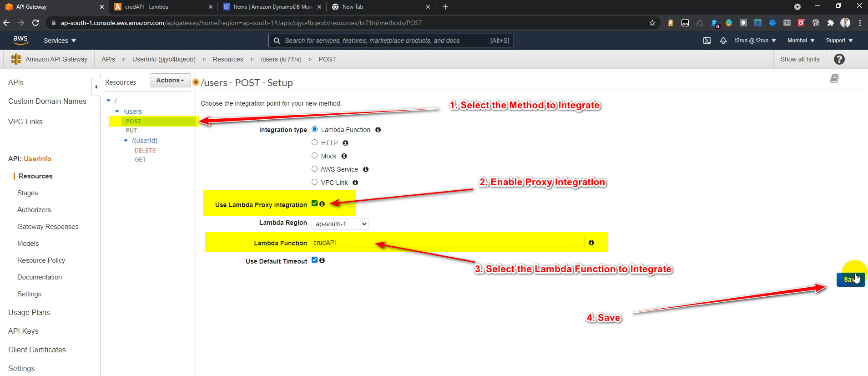Select VPC Link integration type
This screenshot has width=868, height=376.
click(314, 182)
